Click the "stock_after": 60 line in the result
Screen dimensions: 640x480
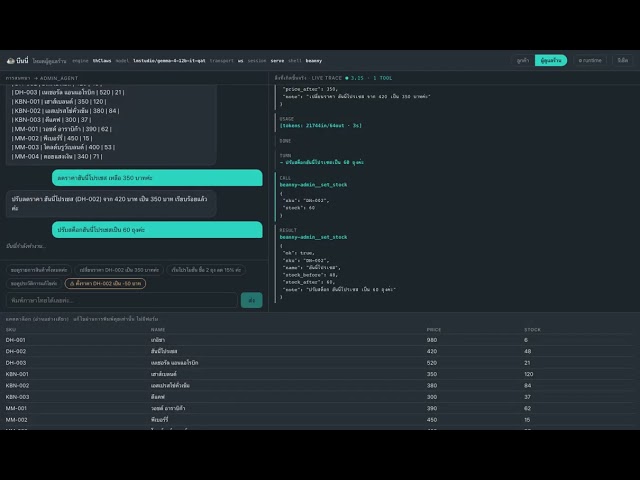click(x=309, y=282)
